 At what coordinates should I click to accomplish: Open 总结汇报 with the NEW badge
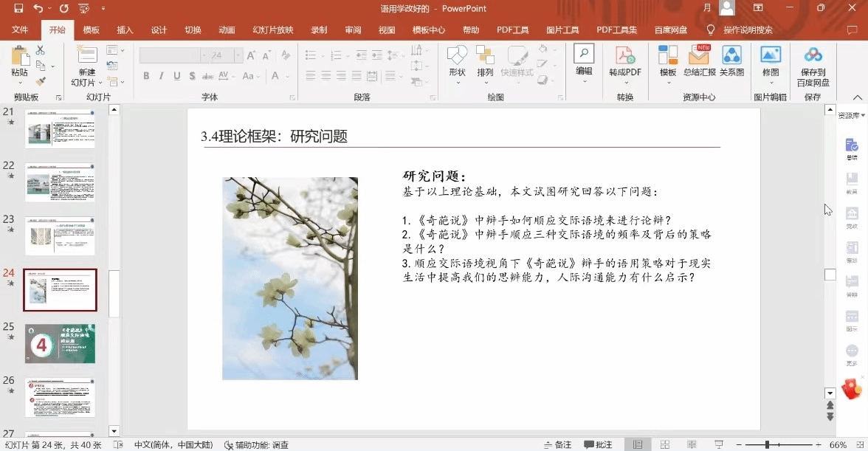699,56
